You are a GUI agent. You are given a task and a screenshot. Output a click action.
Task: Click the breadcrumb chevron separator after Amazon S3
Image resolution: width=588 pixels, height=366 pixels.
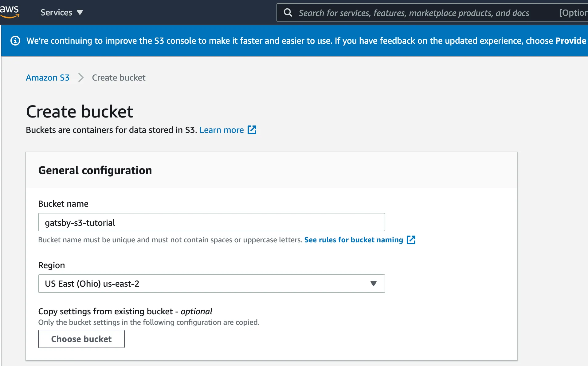[81, 78]
